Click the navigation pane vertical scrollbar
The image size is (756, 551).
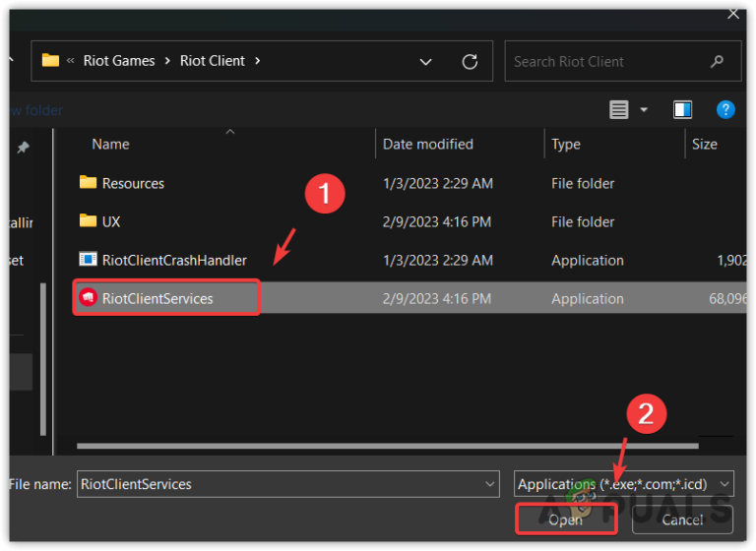(x=43, y=359)
